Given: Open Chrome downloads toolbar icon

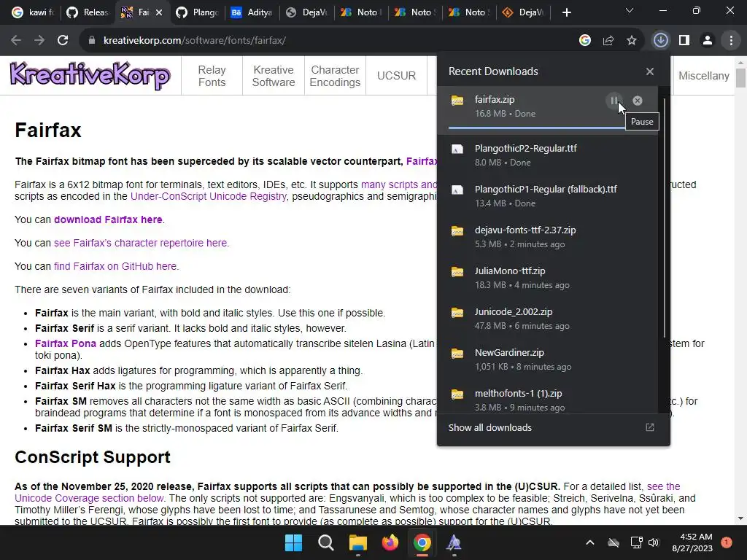Looking at the screenshot, I should point(660,41).
